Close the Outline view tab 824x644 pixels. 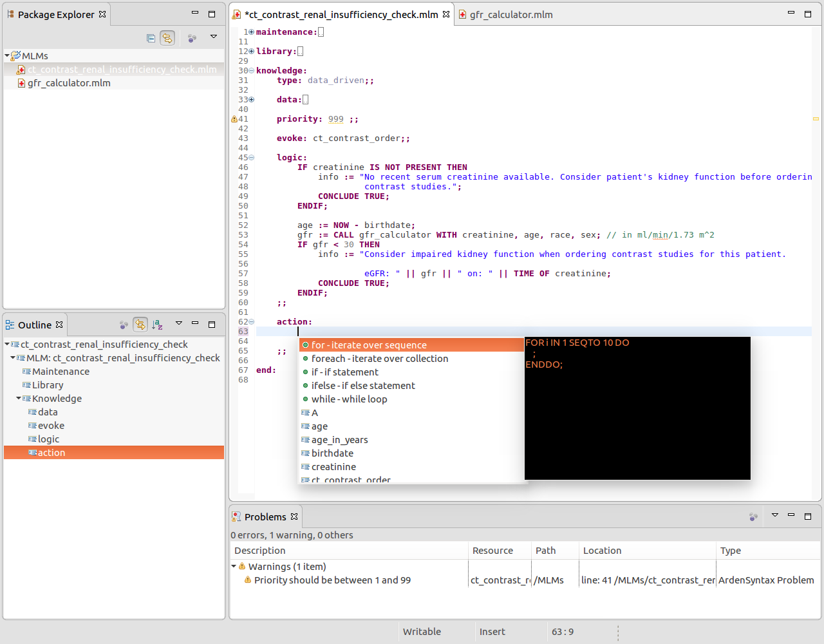(59, 325)
